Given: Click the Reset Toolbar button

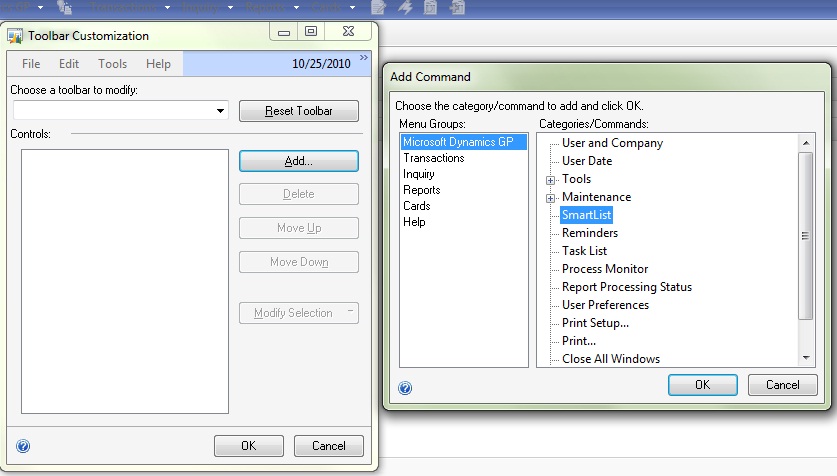Looking at the screenshot, I should pyautogui.click(x=299, y=111).
